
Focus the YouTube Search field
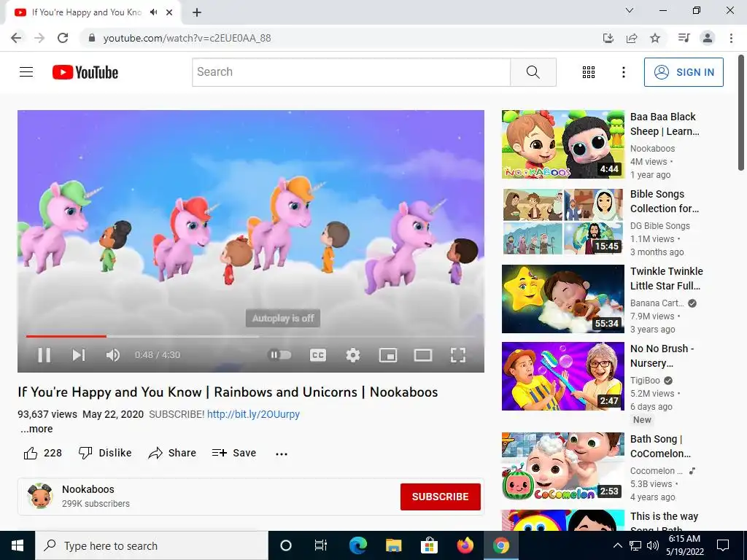[x=351, y=72]
